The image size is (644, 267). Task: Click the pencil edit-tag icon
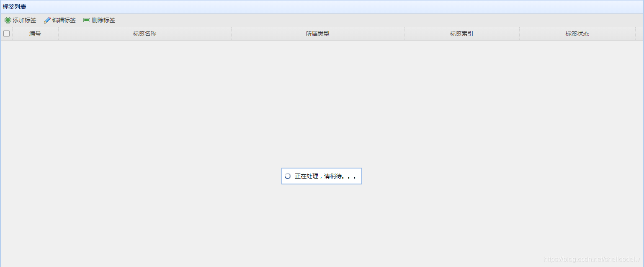(x=47, y=20)
